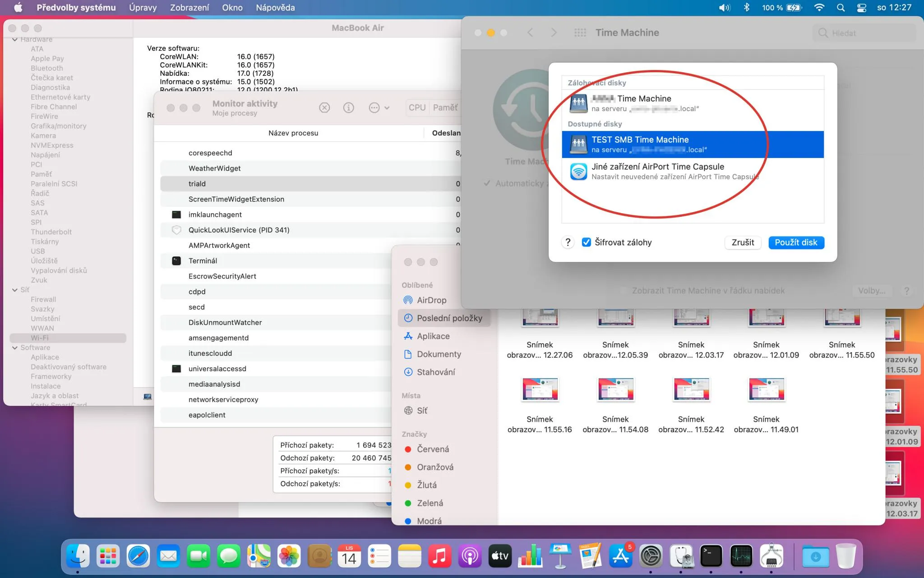924x578 pixels.
Task: Open the Mail app in the Dock
Action: coord(168,556)
